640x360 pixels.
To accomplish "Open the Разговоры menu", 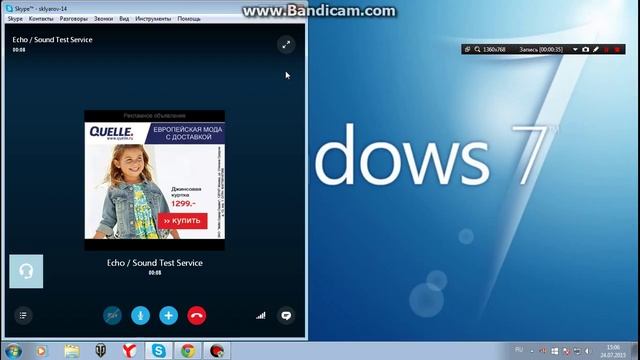I will (73, 19).
